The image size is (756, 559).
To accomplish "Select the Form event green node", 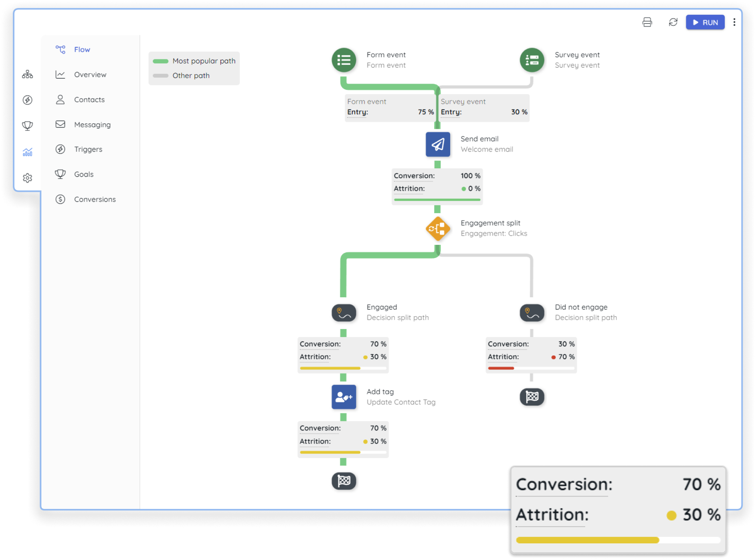I will pos(344,60).
